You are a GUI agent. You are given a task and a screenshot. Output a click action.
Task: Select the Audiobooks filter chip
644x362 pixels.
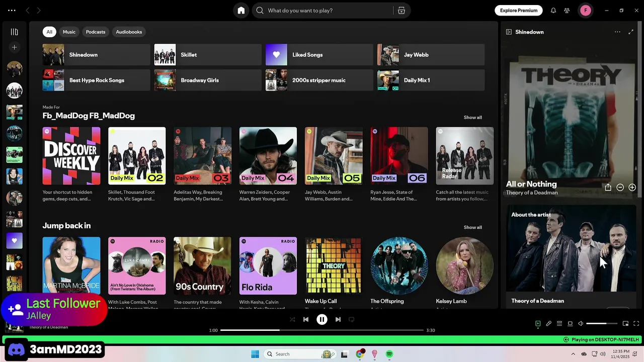tap(129, 32)
